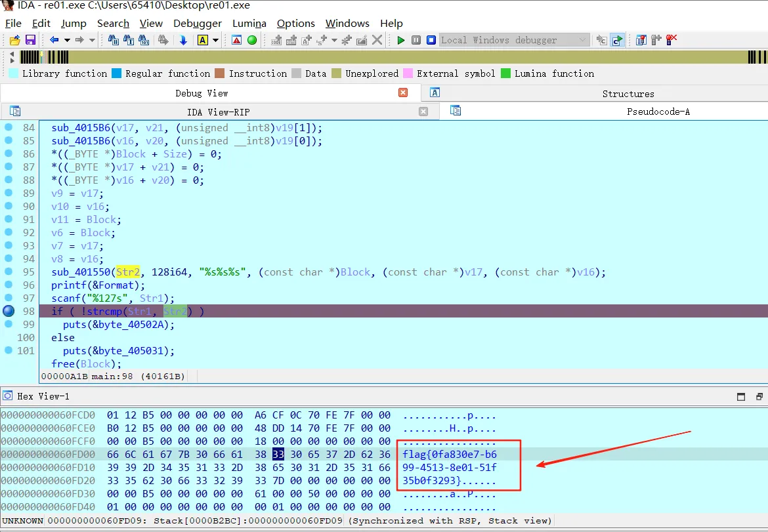This screenshot has height=532, width=768.
Task: Click the pencil edit icon in toolbar
Action: tap(362, 40)
